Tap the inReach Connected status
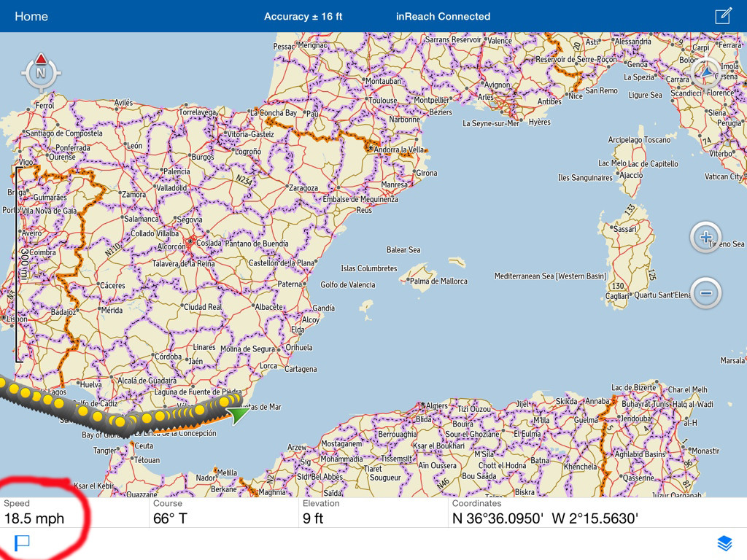 click(443, 16)
